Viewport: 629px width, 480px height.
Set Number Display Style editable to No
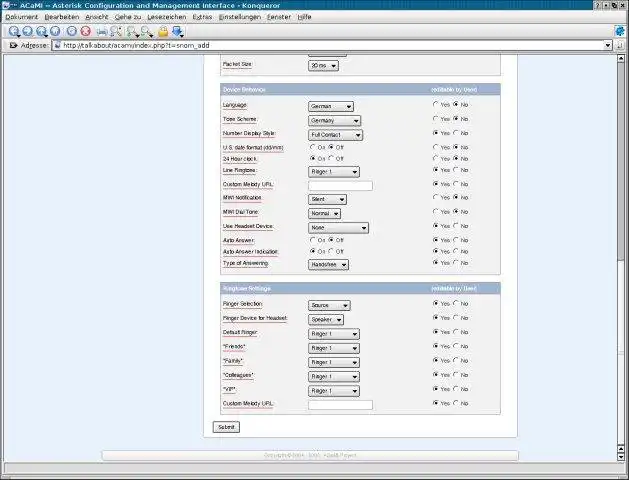coord(456,133)
